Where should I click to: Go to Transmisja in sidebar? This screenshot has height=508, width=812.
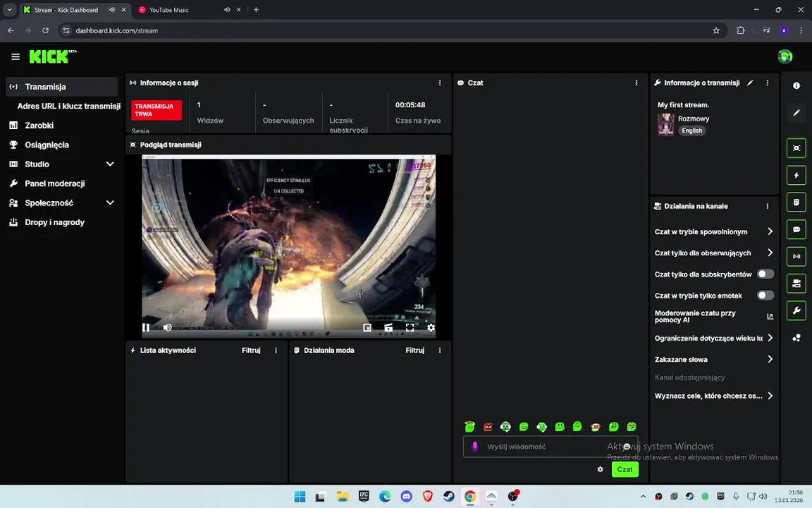(62, 87)
